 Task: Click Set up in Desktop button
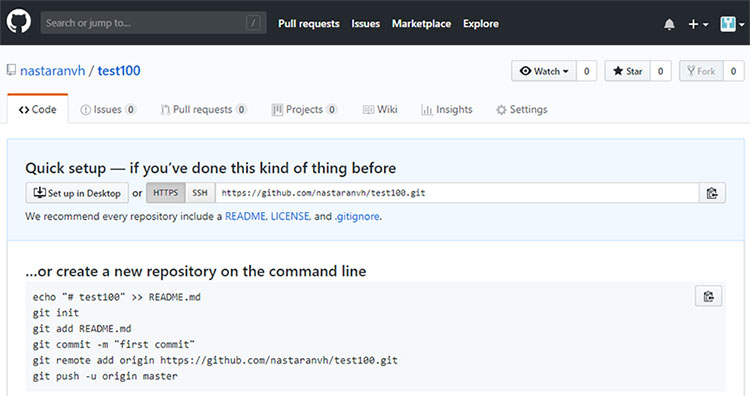point(77,193)
